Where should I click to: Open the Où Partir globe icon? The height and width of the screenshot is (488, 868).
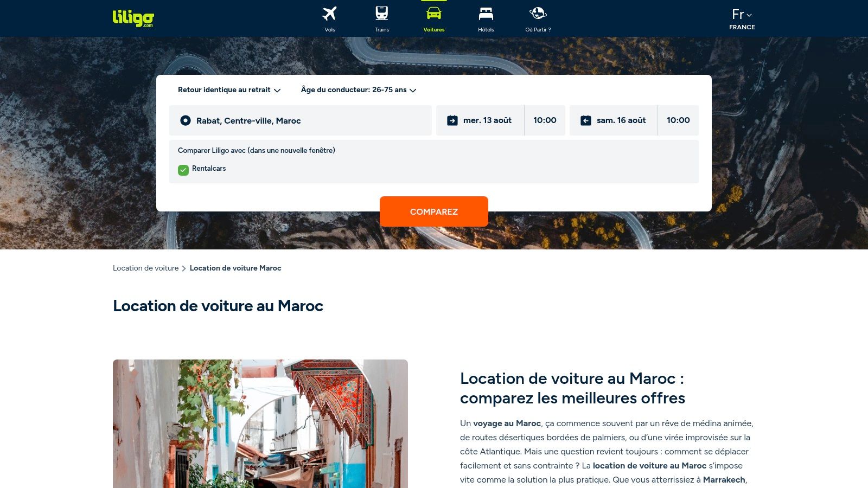point(538,14)
